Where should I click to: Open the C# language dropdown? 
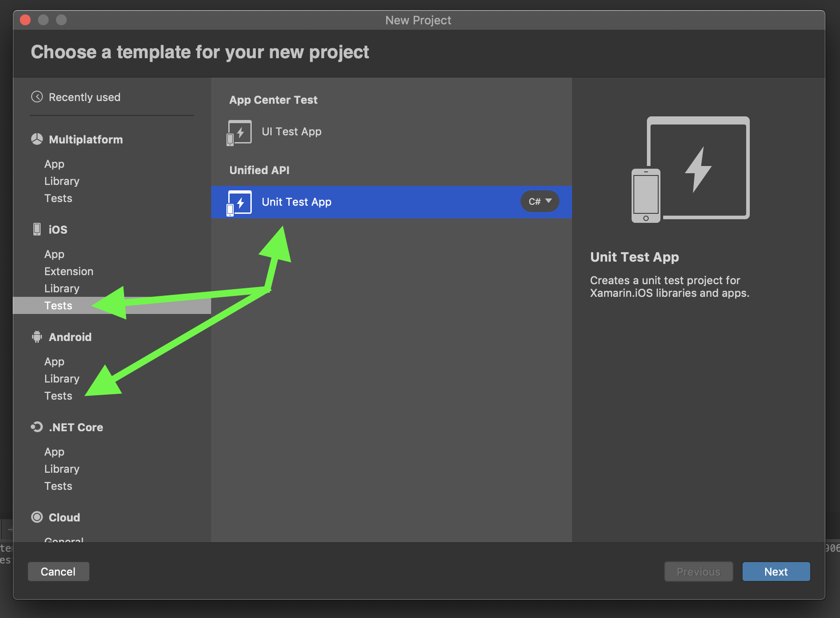pyautogui.click(x=540, y=201)
